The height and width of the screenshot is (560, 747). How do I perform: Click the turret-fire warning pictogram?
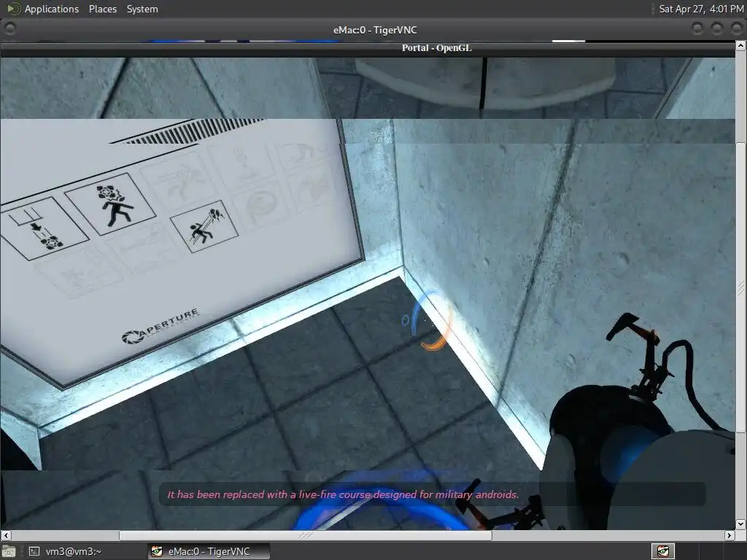204,226
